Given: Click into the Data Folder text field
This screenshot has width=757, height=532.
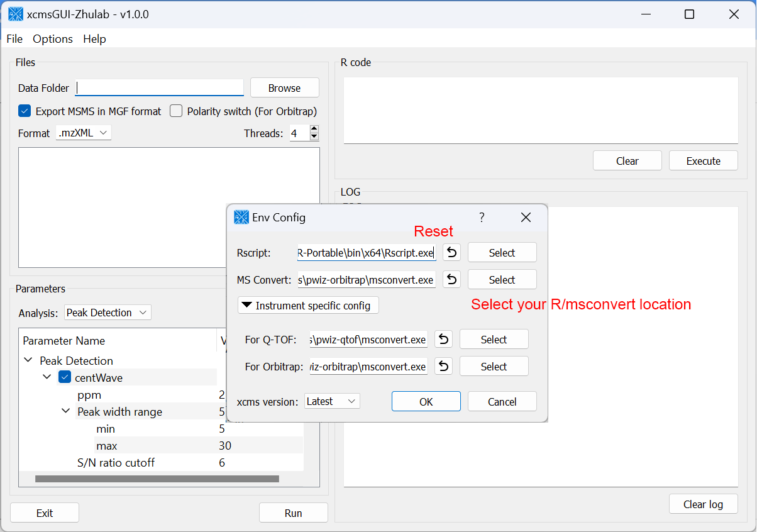Looking at the screenshot, I should [159, 88].
